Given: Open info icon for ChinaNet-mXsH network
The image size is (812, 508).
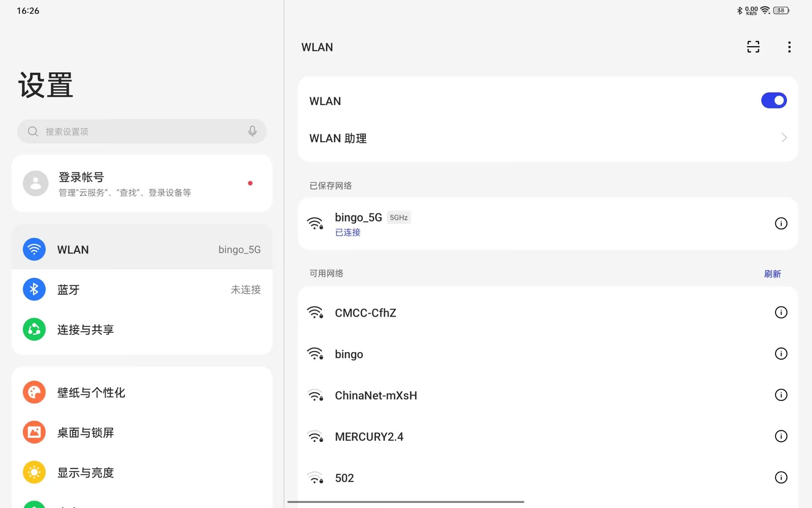Looking at the screenshot, I should (x=781, y=395).
